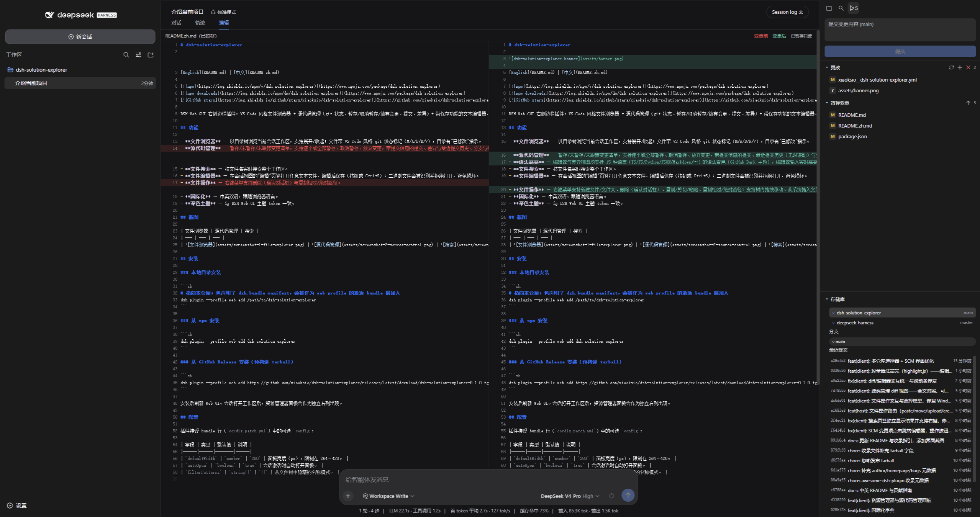
Task: Open DeepSeek-V4-Pro High model dropdown
Action: pos(570,496)
